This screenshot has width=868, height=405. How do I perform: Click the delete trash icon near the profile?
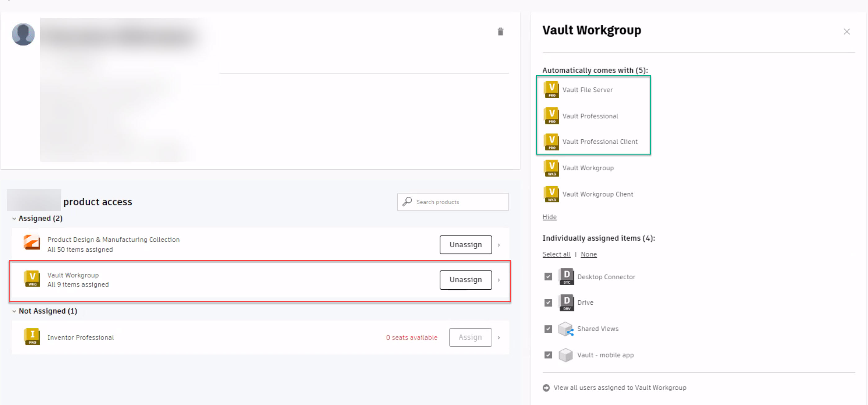click(501, 31)
